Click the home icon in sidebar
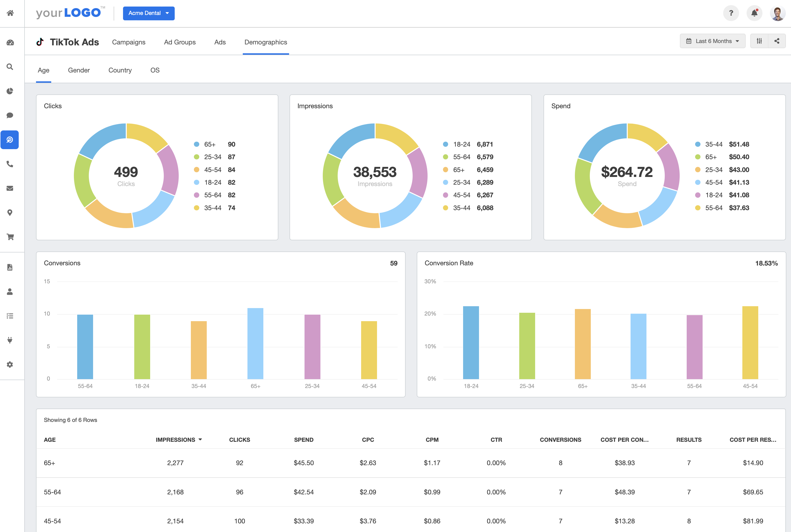The height and width of the screenshot is (532, 791). pyautogui.click(x=10, y=13)
